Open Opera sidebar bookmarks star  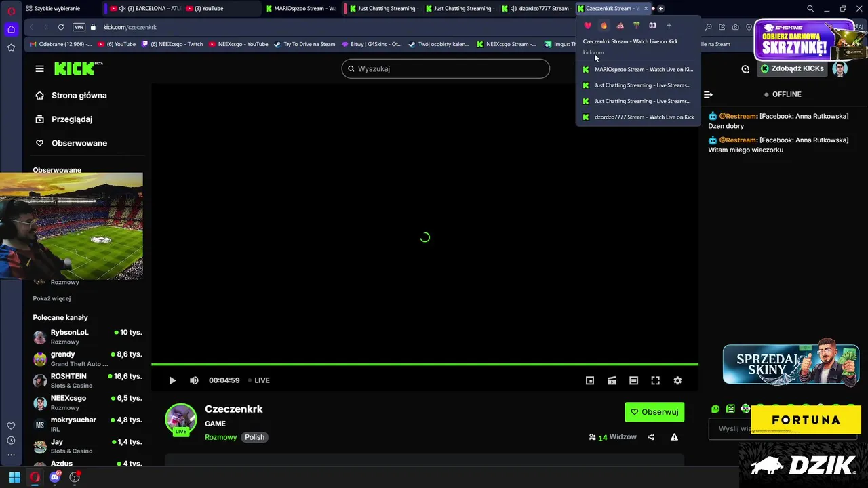pos(11,47)
